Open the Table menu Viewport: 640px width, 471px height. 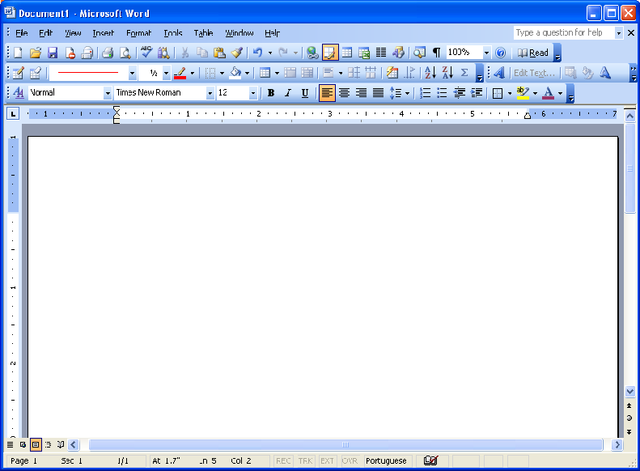tap(203, 33)
